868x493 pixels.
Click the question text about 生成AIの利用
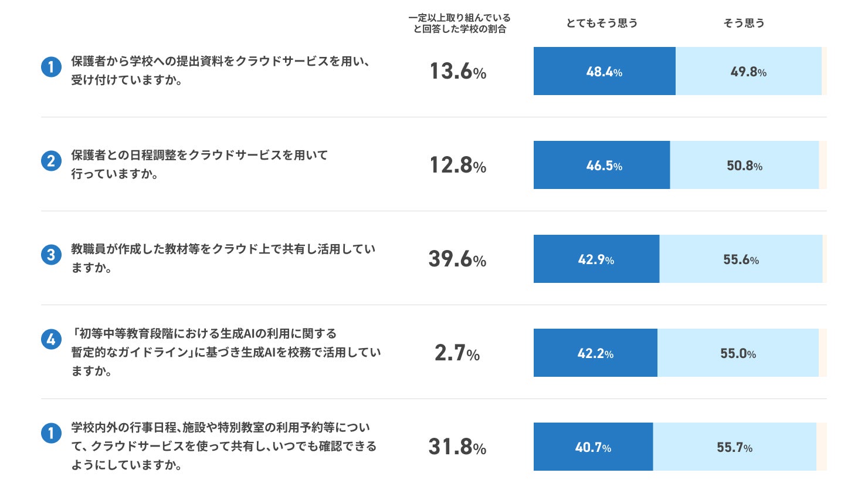[x=226, y=352]
